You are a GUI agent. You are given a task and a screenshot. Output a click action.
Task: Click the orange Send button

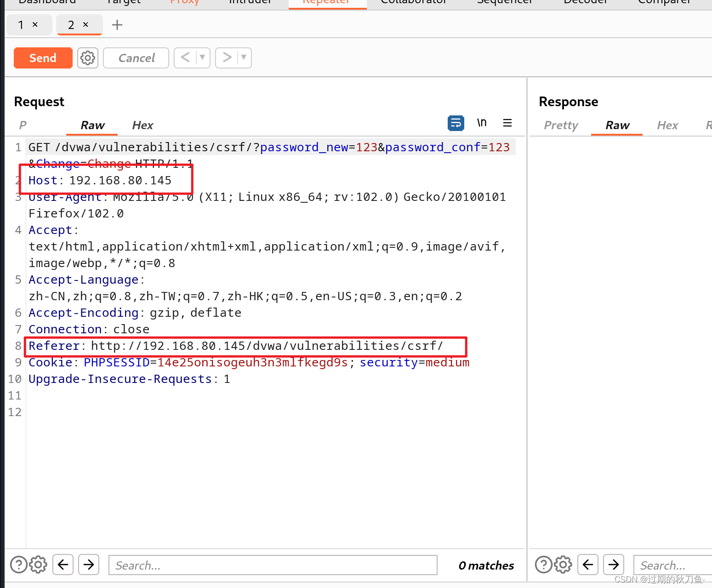[43, 58]
